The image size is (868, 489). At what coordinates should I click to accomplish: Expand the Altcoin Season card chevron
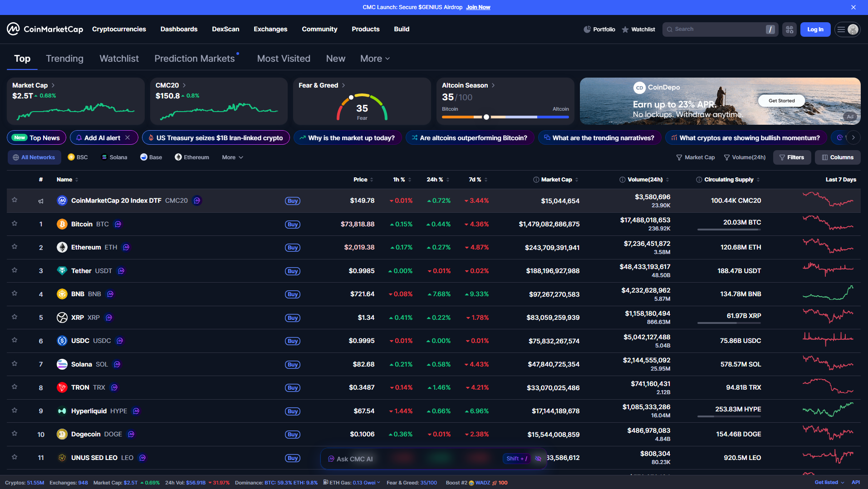point(493,85)
